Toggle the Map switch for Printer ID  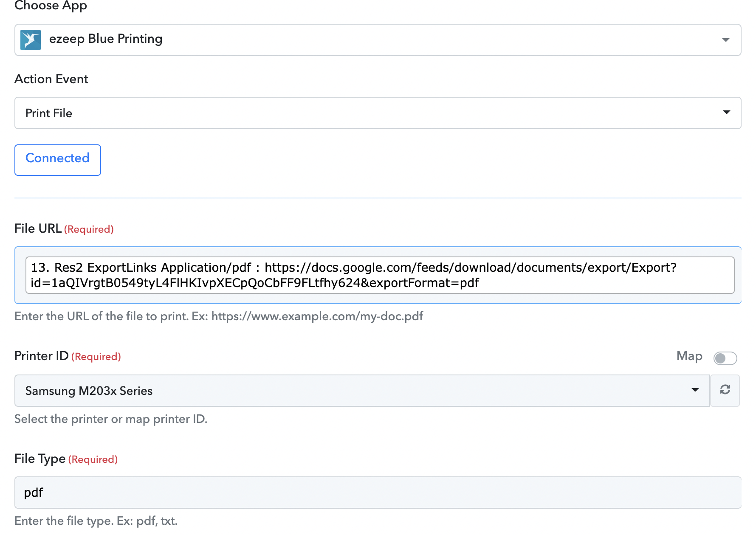pos(725,358)
